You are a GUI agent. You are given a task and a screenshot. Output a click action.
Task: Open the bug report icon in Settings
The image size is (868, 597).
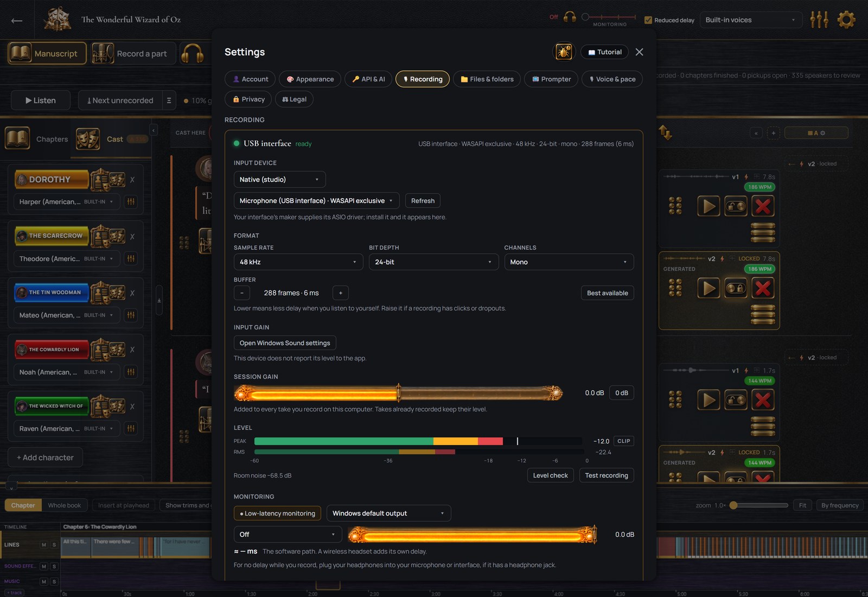point(564,52)
